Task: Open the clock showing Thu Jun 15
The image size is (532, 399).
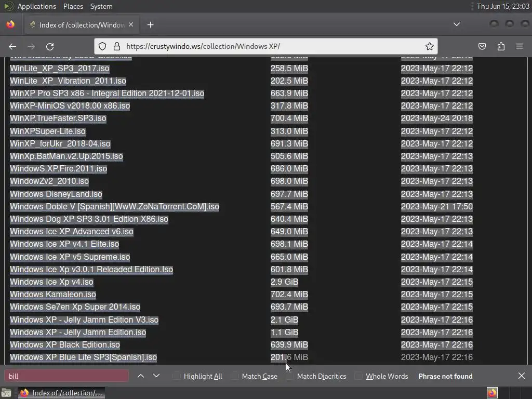Action: click(503, 6)
